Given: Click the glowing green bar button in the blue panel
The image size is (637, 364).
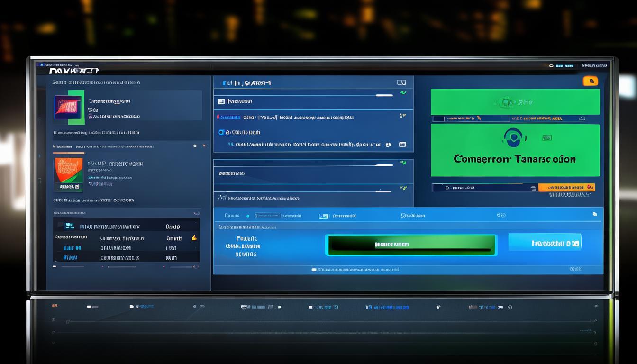Looking at the screenshot, I should pos(411,245).
